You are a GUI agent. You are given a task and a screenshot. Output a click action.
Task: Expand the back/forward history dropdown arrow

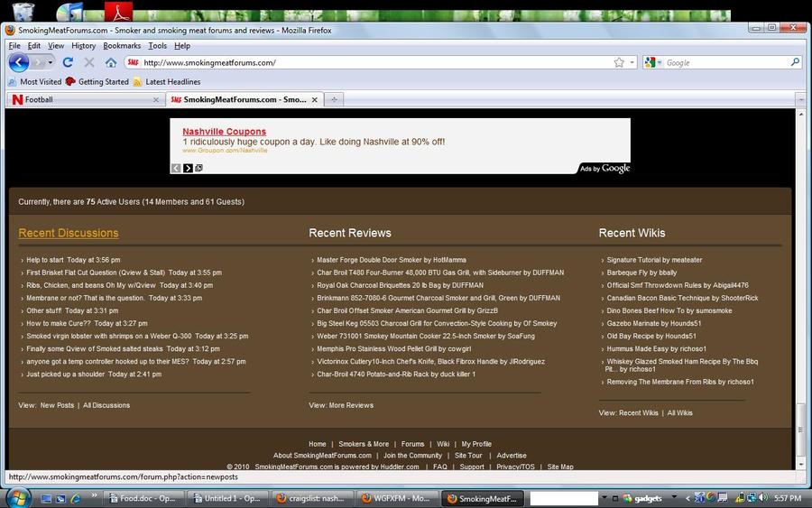coord(50,62)
